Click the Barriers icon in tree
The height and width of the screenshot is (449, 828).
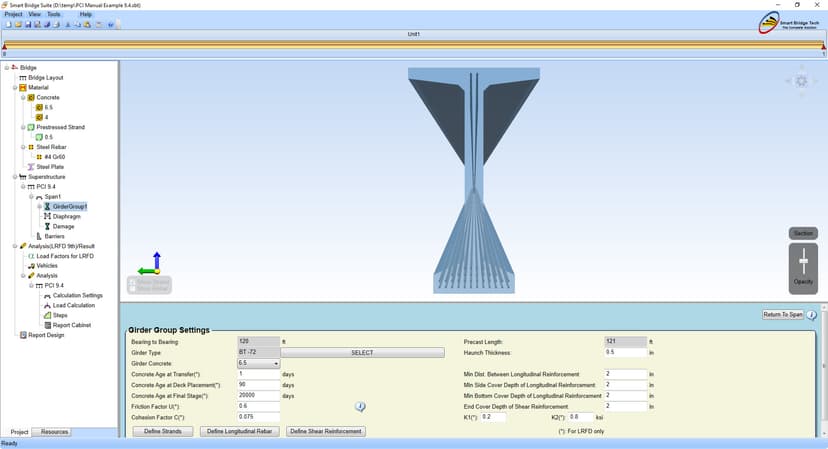(x=39, y=236)
